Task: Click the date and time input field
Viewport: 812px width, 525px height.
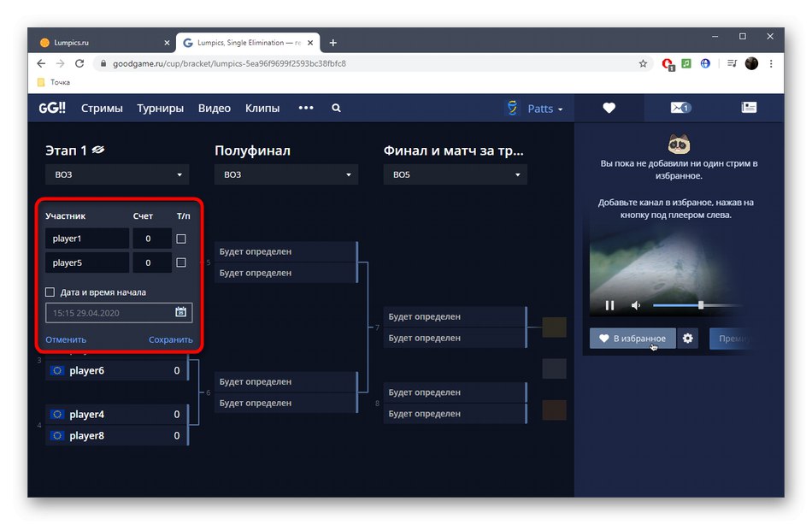Action: (x=119, y=312)
